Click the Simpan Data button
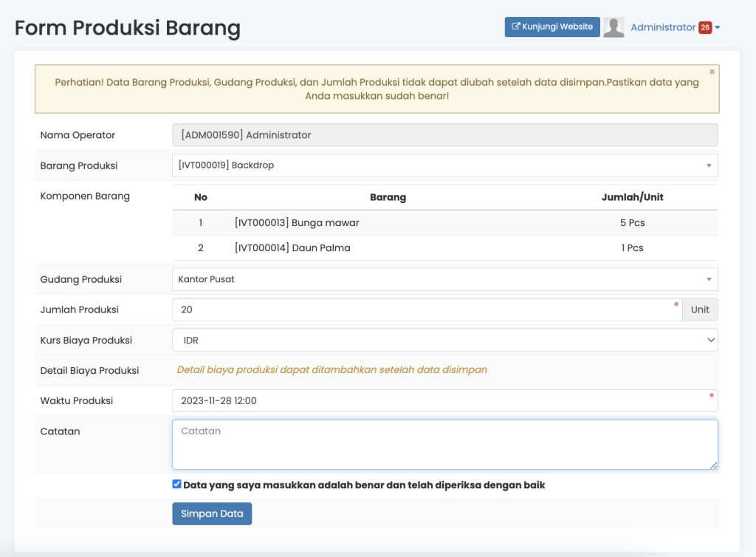Screen dimensions: 756x557 pos(212,513)
